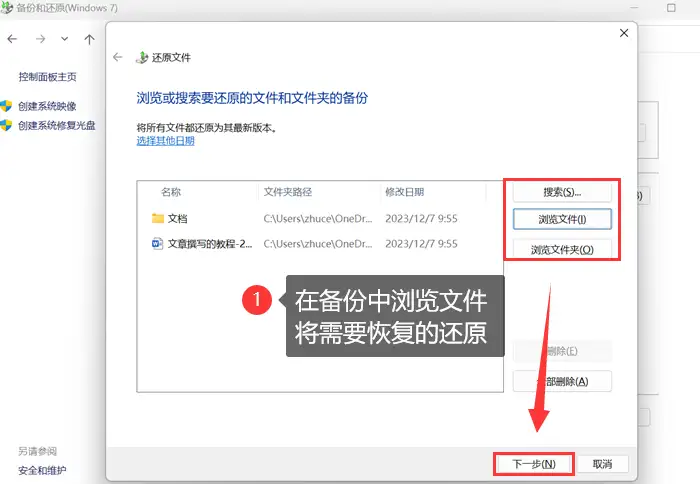Click the 还原文件 wizard icon
700x484 pixels.
pos(142,58)
